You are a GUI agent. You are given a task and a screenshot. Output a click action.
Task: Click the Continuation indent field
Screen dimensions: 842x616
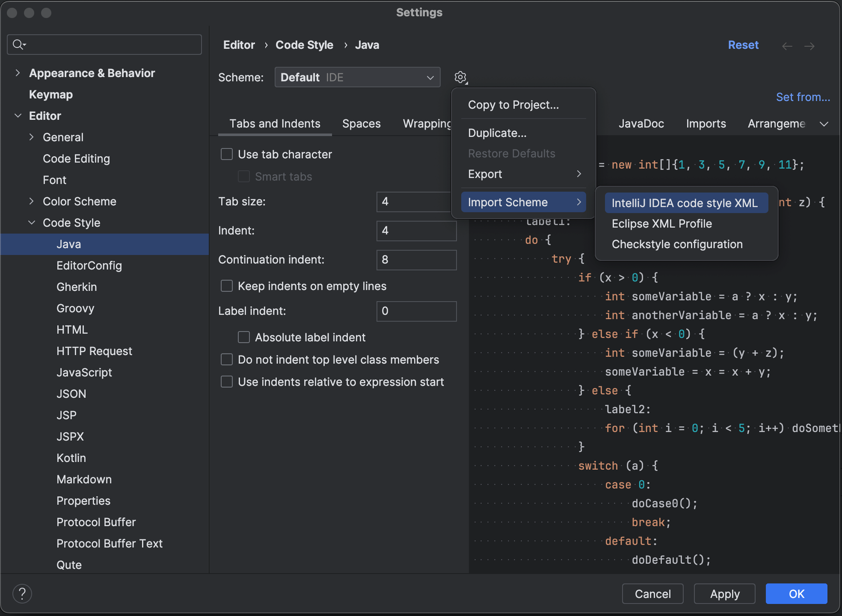tap(416, 259)
